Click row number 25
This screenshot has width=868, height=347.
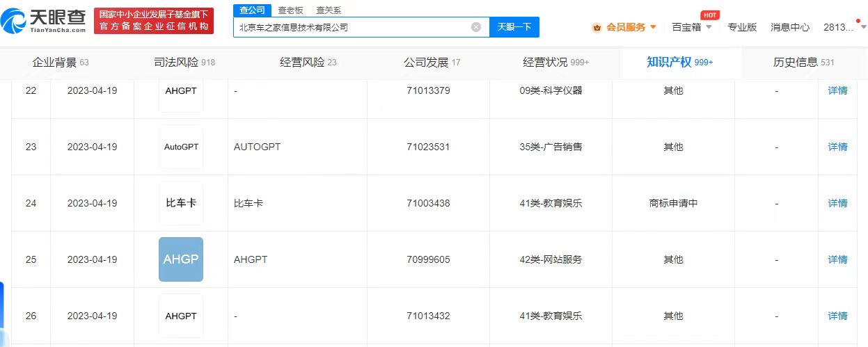(x=31, y=259)
